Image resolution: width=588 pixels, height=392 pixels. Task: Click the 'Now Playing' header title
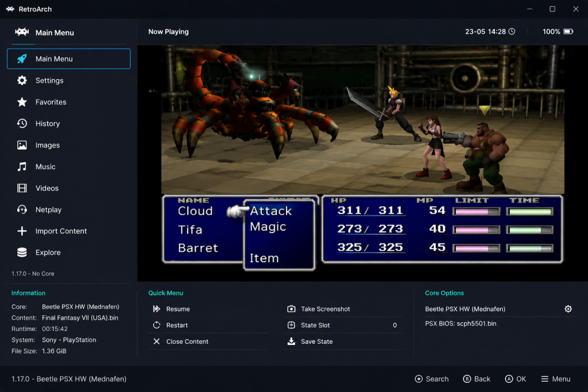pos(168,32)
